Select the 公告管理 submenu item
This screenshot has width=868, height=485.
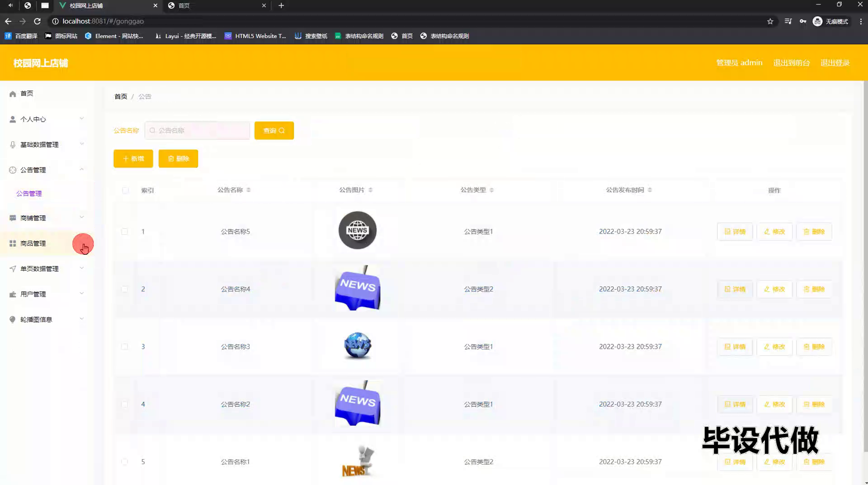click(x=29, y=193)
